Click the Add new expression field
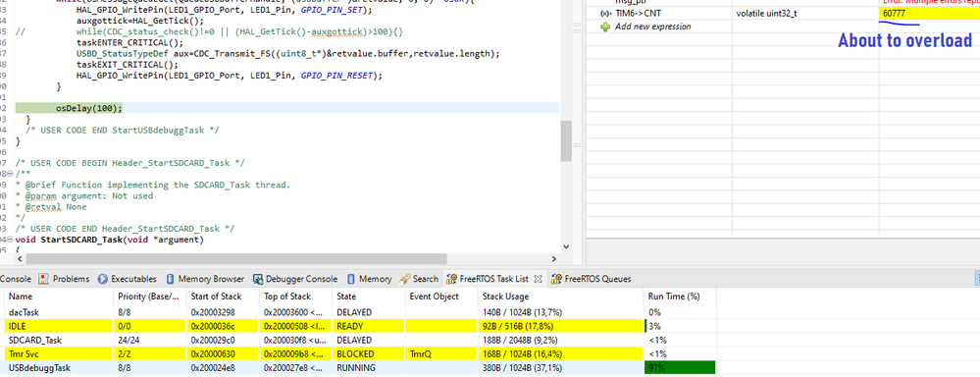The width and height of the screenshot is (980, 377). point(653,27)
